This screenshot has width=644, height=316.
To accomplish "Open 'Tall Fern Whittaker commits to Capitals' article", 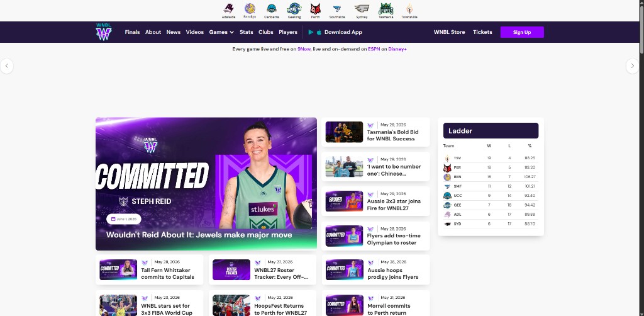I will tap(150, 269).
